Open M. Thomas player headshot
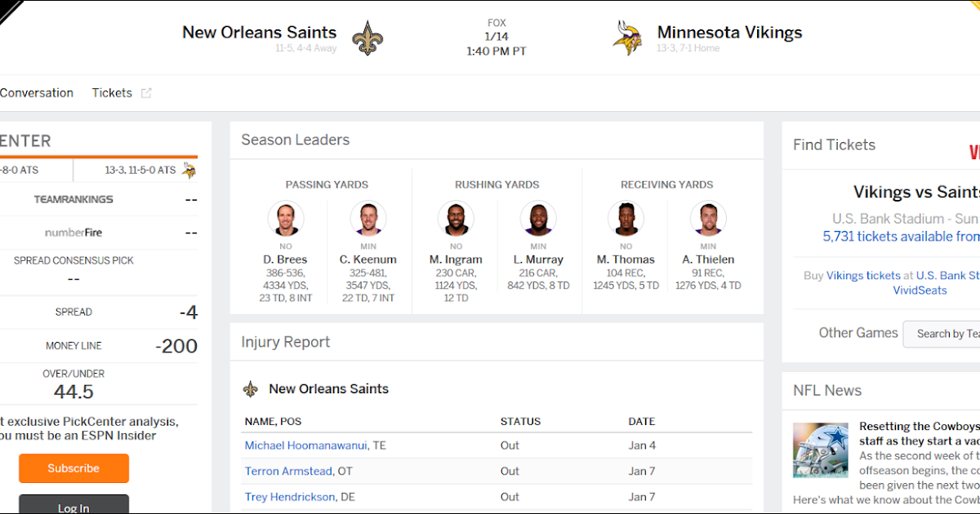This screenshot has width=980, height=514. click(x=626, y=219)
